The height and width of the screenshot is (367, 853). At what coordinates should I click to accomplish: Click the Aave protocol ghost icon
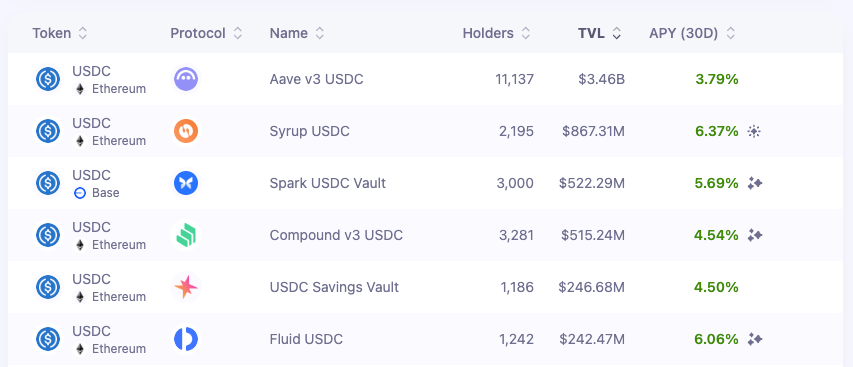186,79
